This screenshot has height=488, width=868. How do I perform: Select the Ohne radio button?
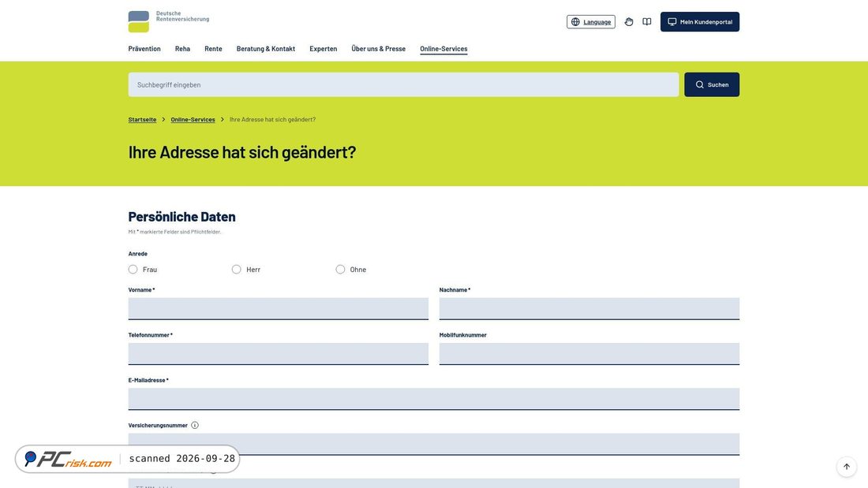tap(340, 270)
